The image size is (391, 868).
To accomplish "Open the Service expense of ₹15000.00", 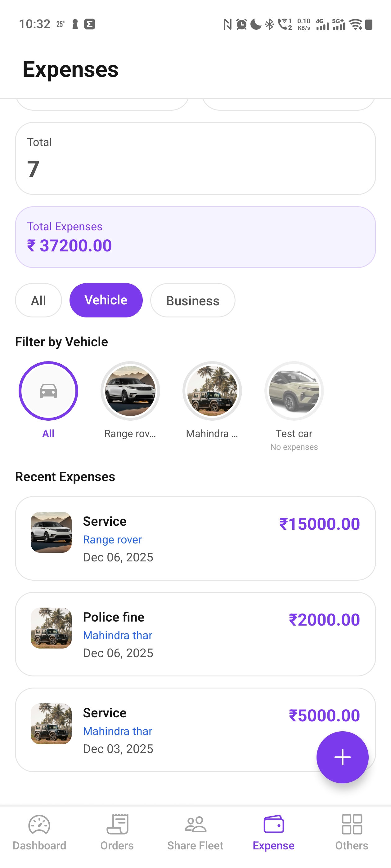I will 195,538.
